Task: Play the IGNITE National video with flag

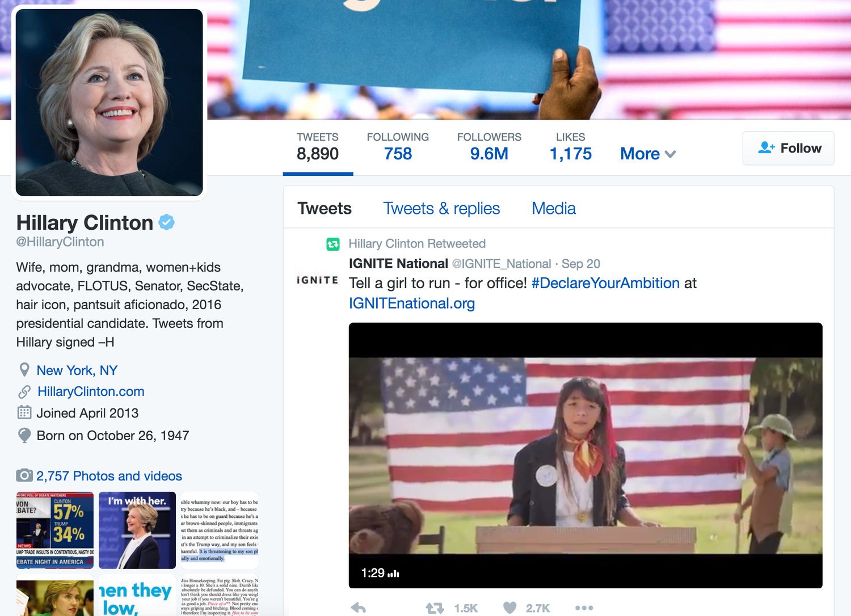Action: 585,455
